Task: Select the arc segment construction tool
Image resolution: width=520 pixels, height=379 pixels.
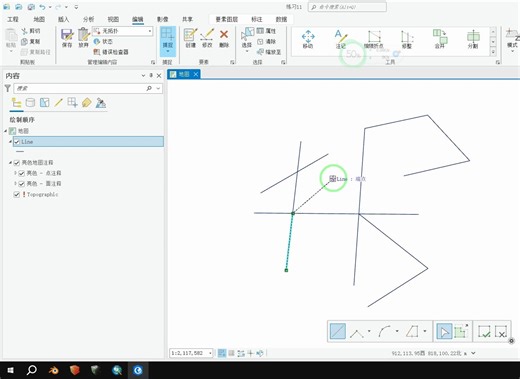Action: (x=384, y=332)
